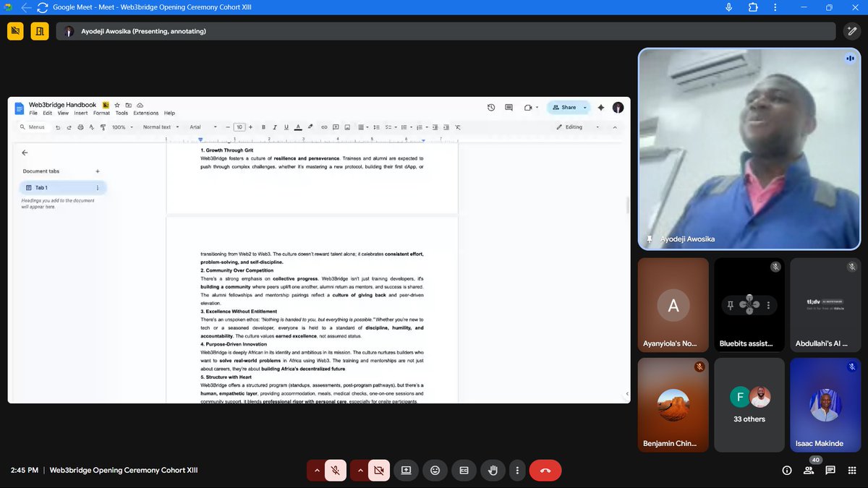The height and width of the screenshot is (488, 868).
Task: Open the Normal text style dropdown
Action: coord(161,127)
